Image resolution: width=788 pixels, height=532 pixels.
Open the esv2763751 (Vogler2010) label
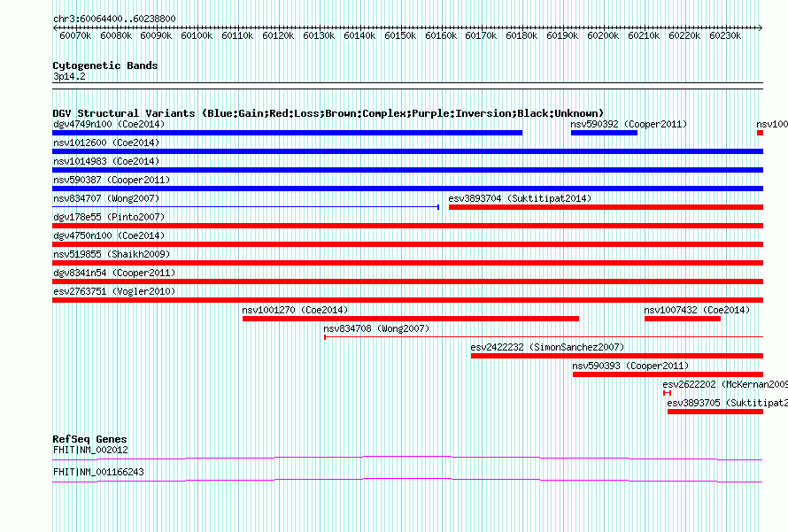114,291
